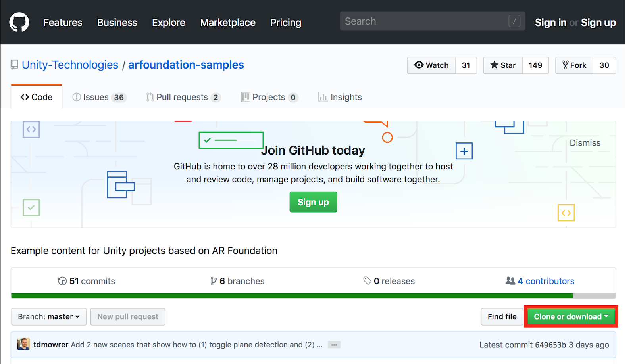Click the pull request merge icon
635x364 pixels.
(150, 97)
